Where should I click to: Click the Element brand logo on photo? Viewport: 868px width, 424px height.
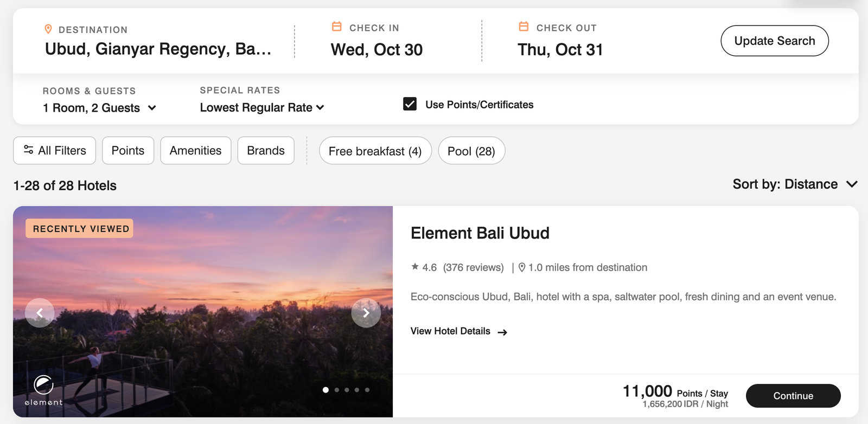pos(43,390)
